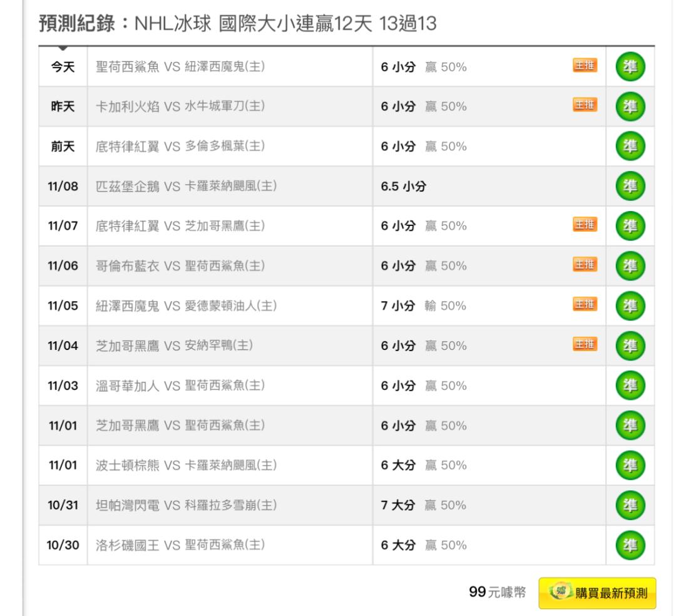Select match 卡加利火焰 VS 水牛城軍刀(主)
Image resolution: width=676 pixels, height=616 pixels.
[180, 106]
